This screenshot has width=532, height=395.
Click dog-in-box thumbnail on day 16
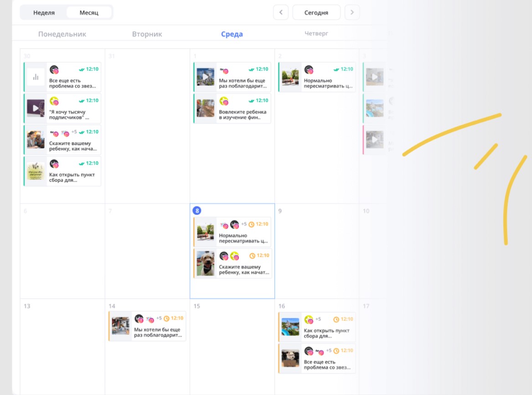point(290,359)
